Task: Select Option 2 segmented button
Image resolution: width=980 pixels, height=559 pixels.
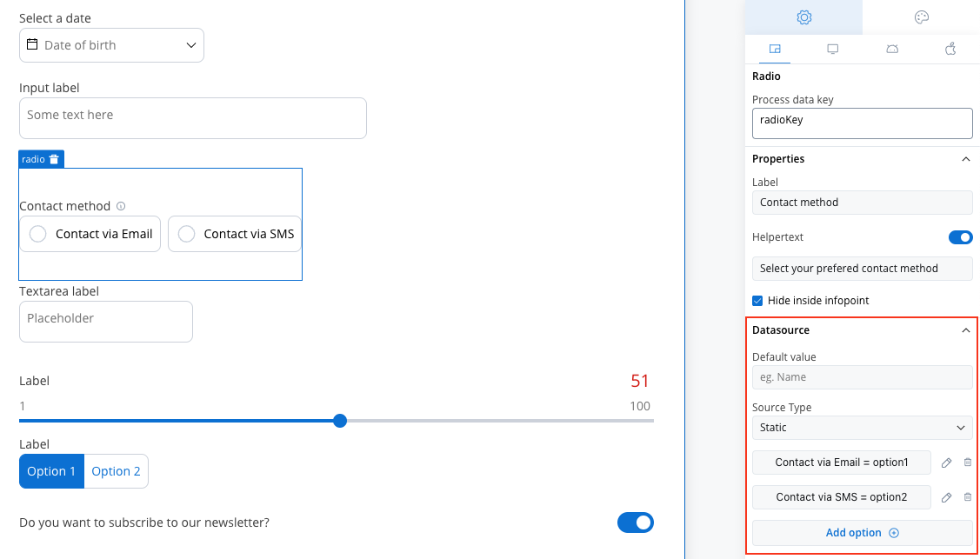Action: 117,471
